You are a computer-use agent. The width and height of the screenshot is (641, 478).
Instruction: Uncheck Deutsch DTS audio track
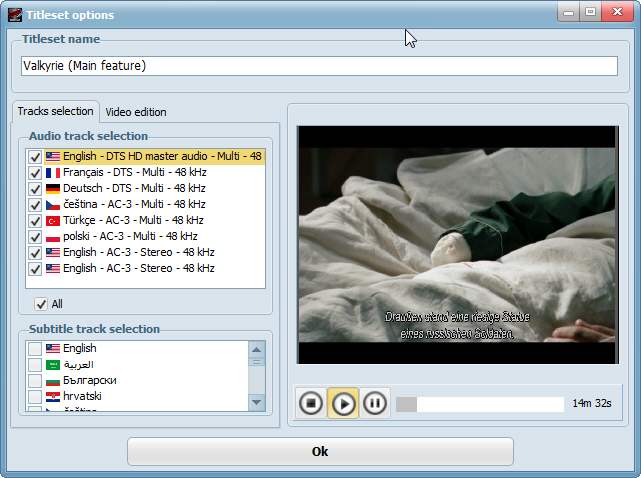[35, 189]
